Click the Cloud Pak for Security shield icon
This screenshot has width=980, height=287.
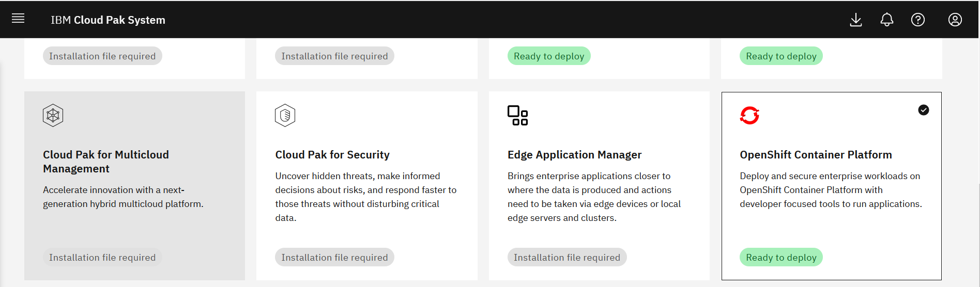[x=285, y=116]
